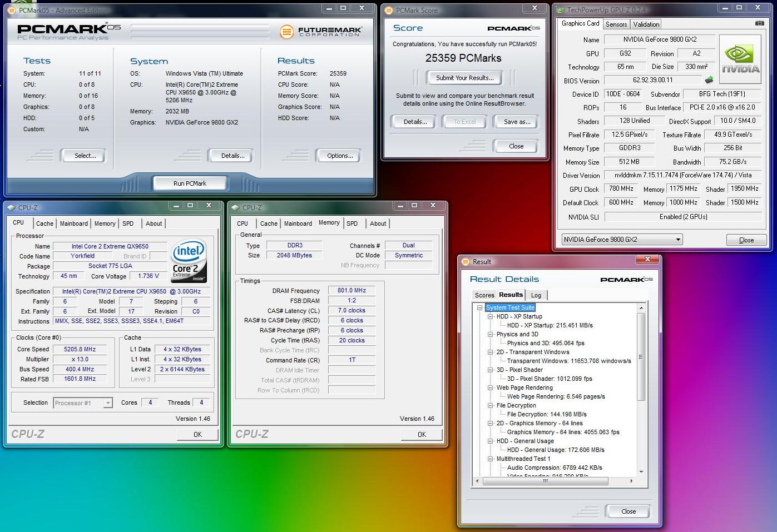Click the Core Speed 5205.8 MHz field
The image size is (777, 532).
pos(80,349)
